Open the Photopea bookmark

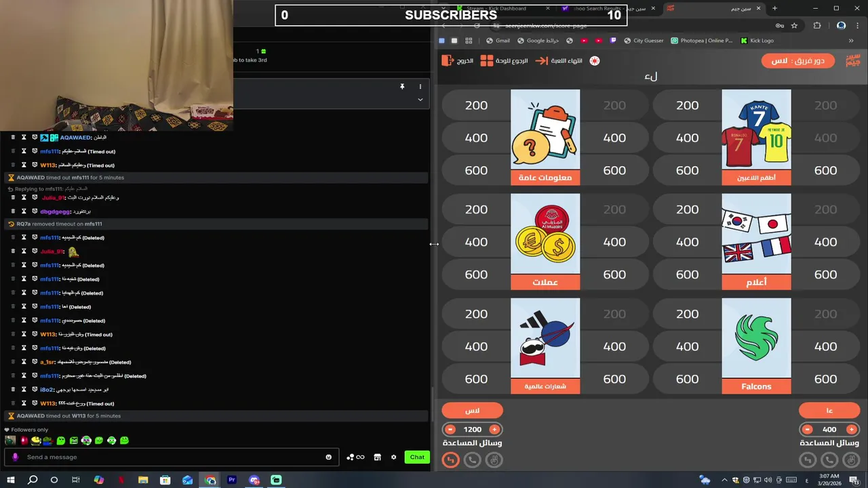(702, 41)
